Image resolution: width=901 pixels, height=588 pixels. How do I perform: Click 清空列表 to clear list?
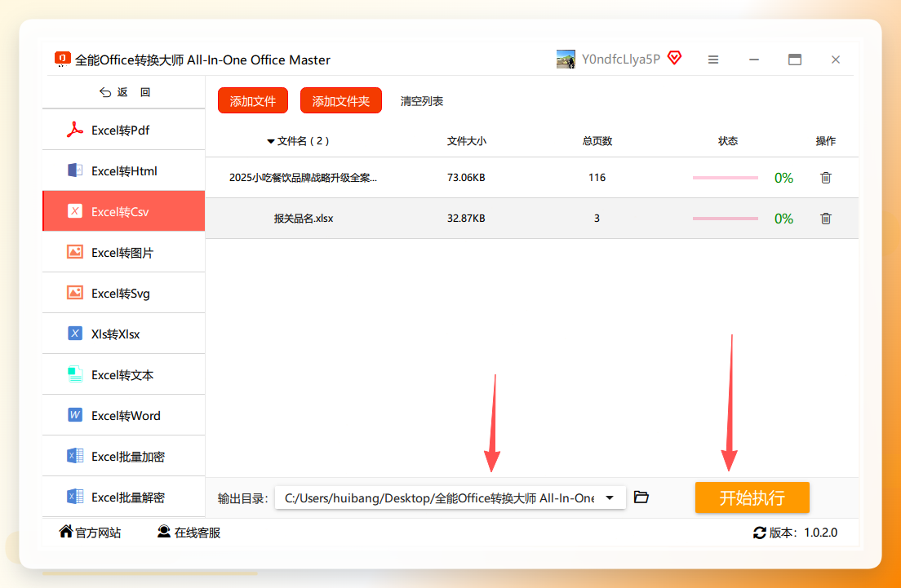422,101
